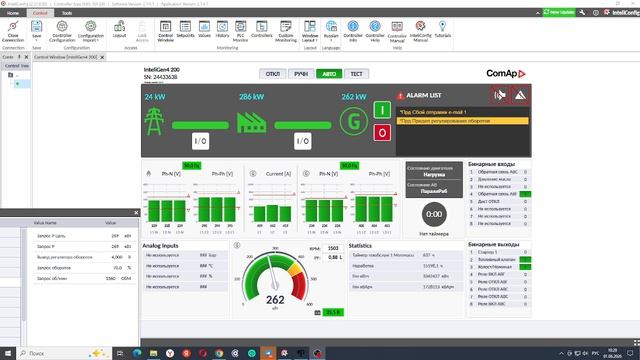Open the History icon
Screen dimensions: 640x360
tap(222, 29)
